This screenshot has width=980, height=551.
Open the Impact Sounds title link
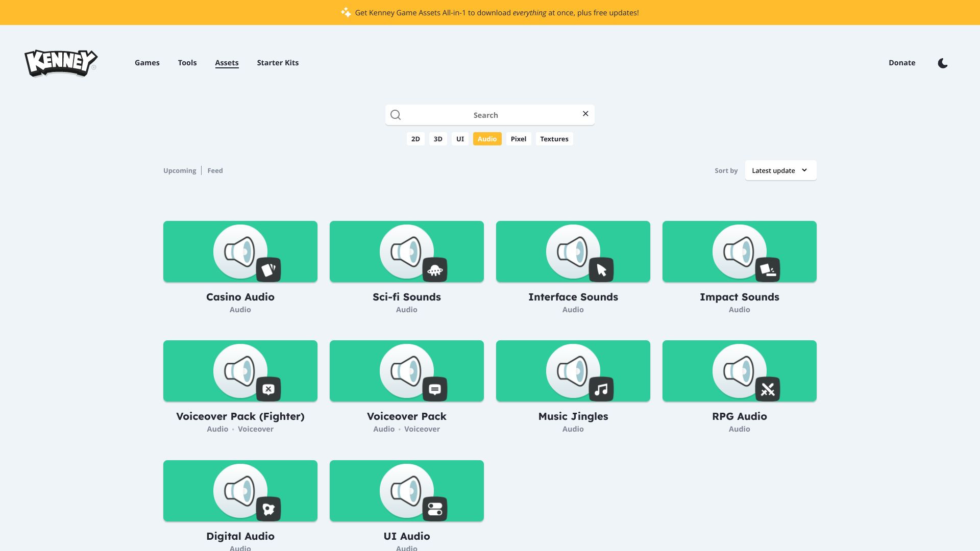click(740, 297)
